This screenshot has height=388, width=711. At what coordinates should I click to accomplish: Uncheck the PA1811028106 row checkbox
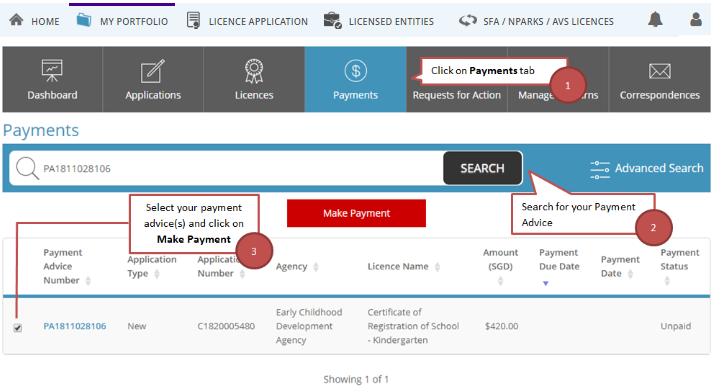18,328
